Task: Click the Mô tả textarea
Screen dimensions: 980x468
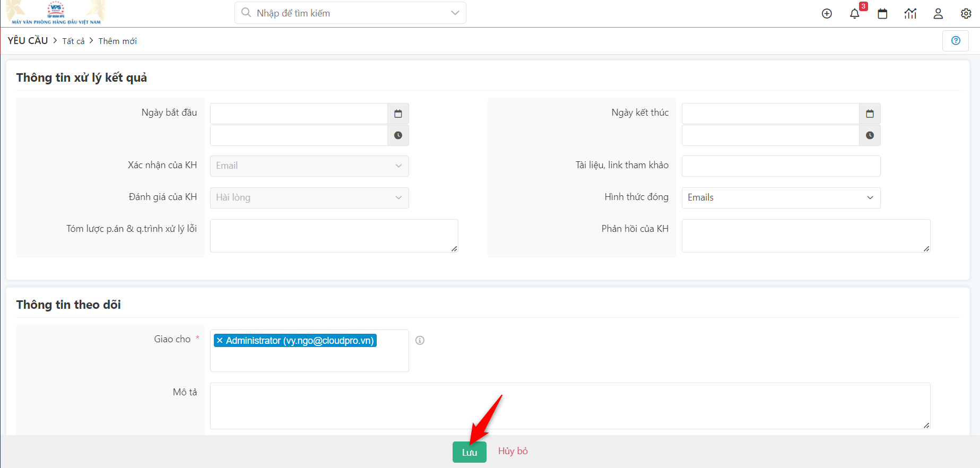Action: click(570, 406)
